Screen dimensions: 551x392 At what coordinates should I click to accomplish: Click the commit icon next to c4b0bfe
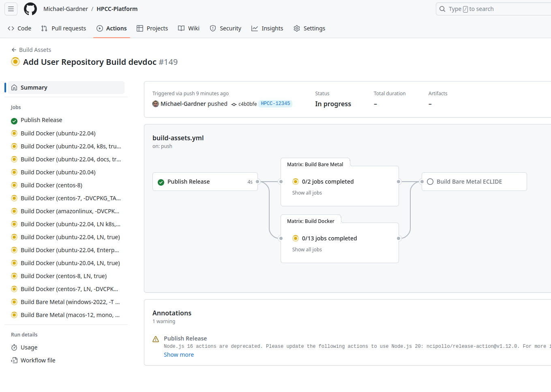click(x=234, y=104)
